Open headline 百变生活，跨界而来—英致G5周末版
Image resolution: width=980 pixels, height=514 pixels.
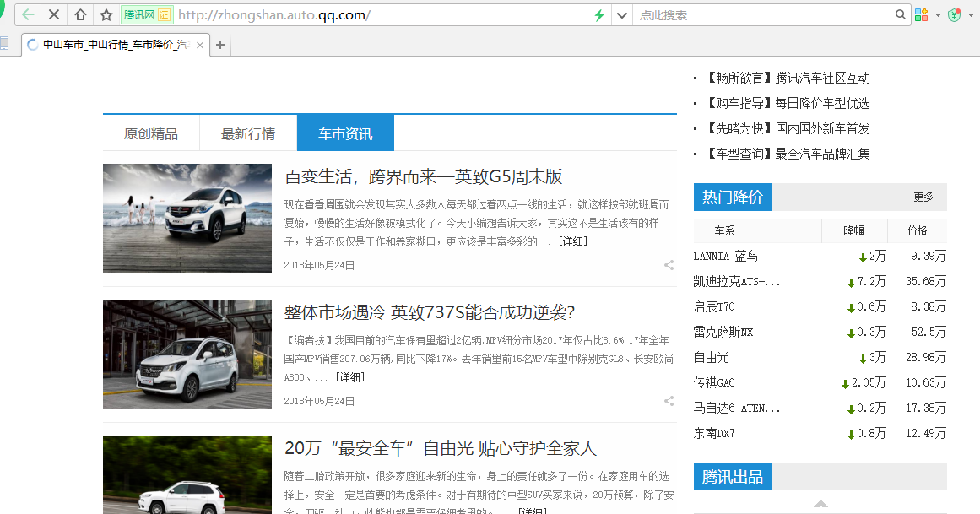click(423, 177)
